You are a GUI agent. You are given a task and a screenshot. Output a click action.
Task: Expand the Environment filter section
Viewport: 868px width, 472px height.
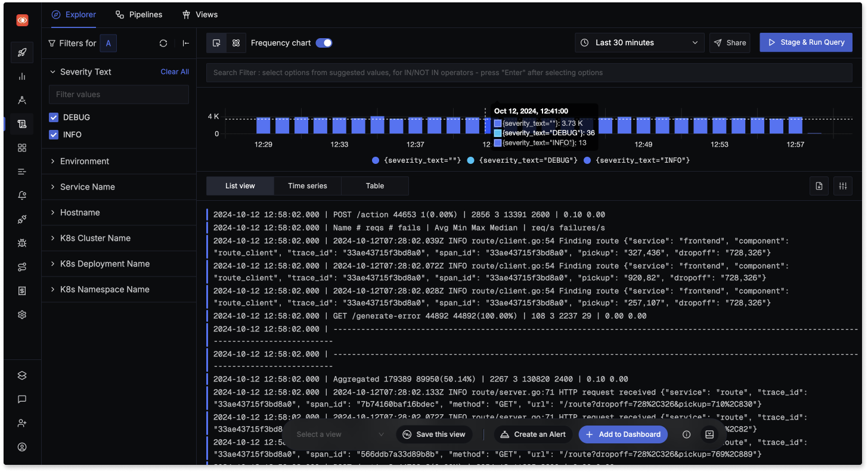[83, 161]
